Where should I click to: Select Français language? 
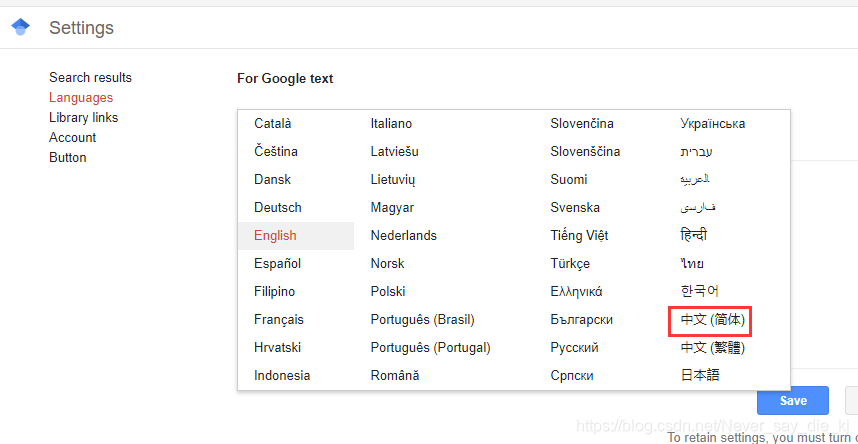(x=279, y=320)
